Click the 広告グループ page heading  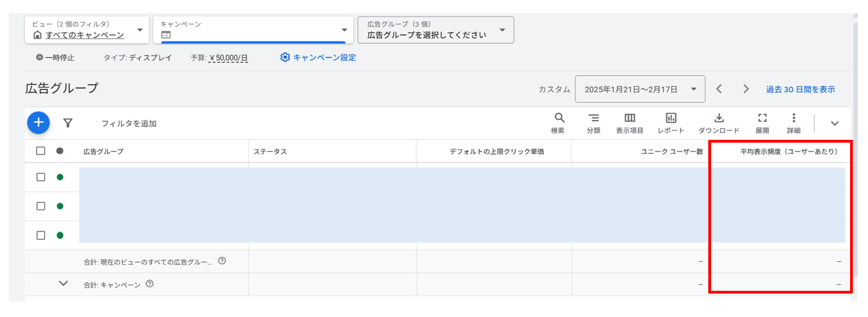click(62, 88)
